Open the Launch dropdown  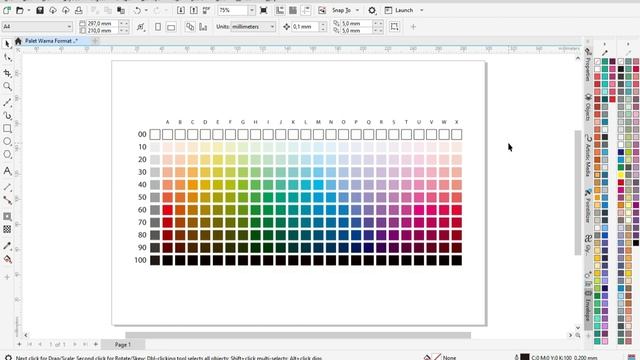click(x=422, y=10)
